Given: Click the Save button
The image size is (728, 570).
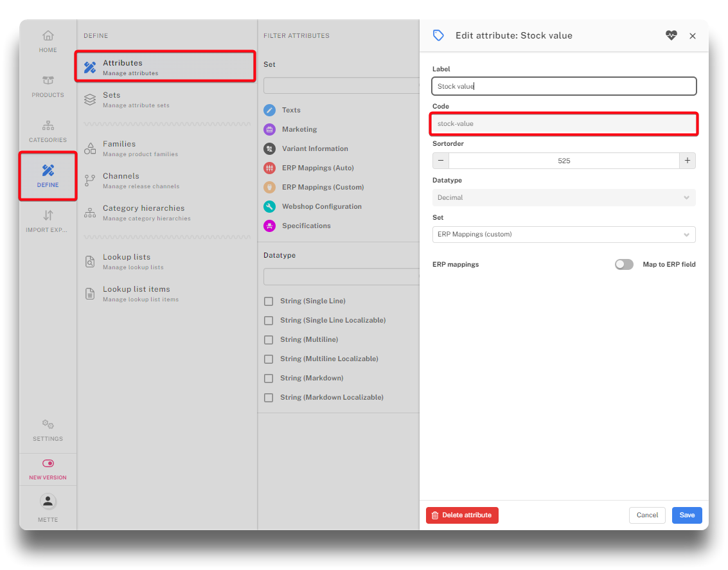Looking at the screenshot, I should [687, 515].
